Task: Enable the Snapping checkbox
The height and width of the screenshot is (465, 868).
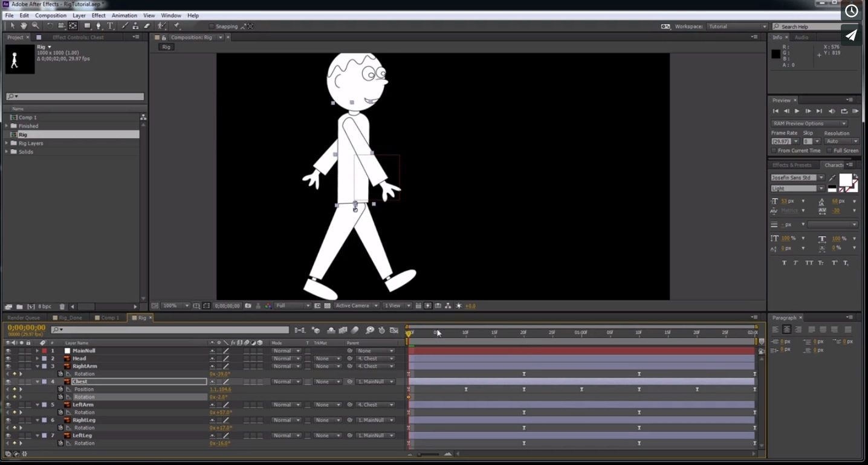Action: 212,27
